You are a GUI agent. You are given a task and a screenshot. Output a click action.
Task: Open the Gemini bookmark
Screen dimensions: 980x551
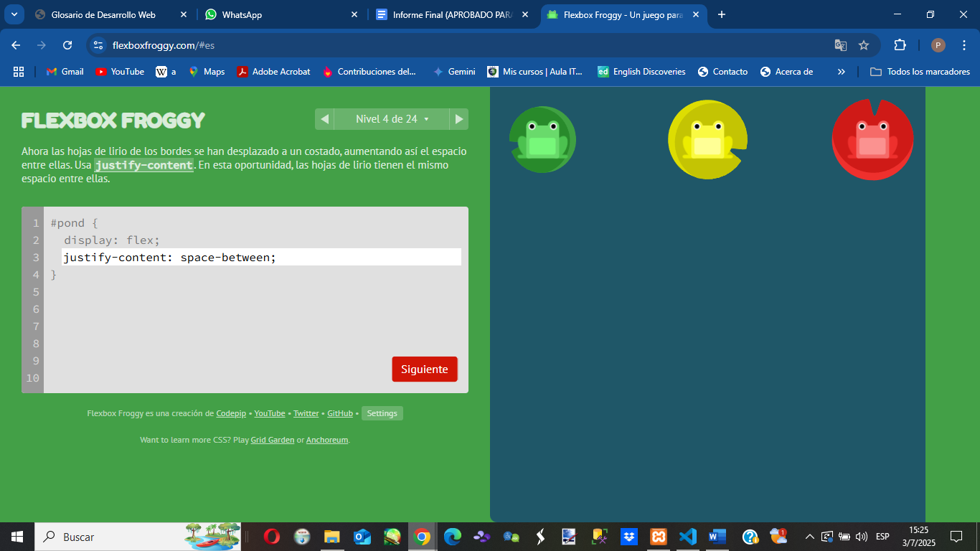pyautogui.click(x=454, y=72)
